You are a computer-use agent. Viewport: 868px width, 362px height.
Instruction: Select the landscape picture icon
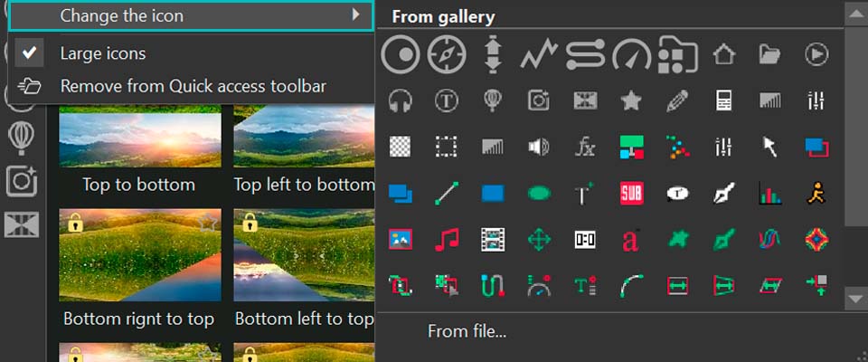(401, 240)
